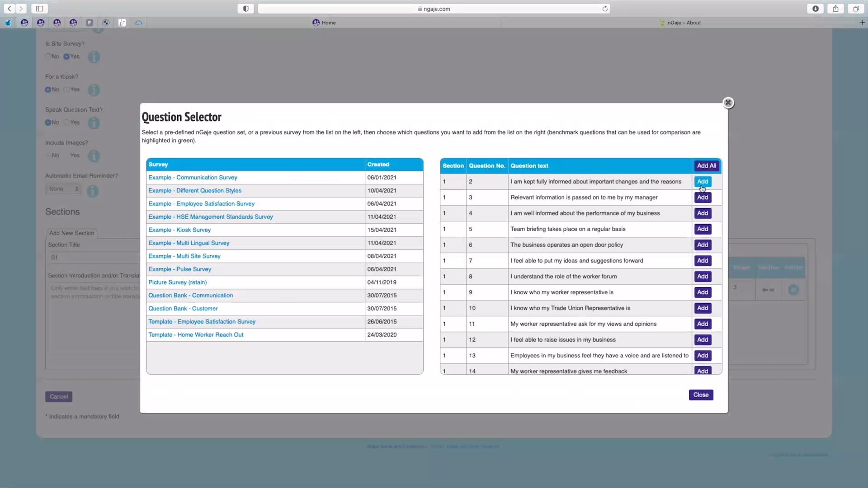Open the Safari downloads icon
The image size is (868, 488).
coord(816,9)
